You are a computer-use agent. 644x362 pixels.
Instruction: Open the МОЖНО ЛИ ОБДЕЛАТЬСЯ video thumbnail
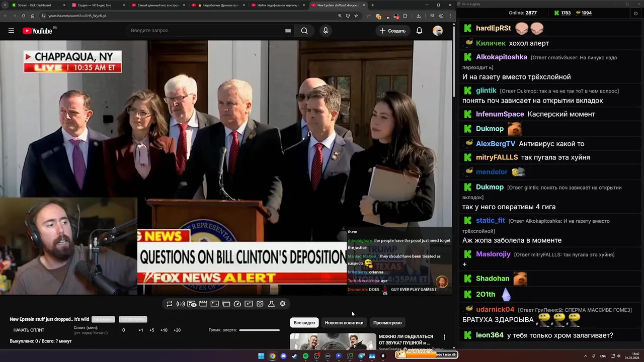coord(333,342)
